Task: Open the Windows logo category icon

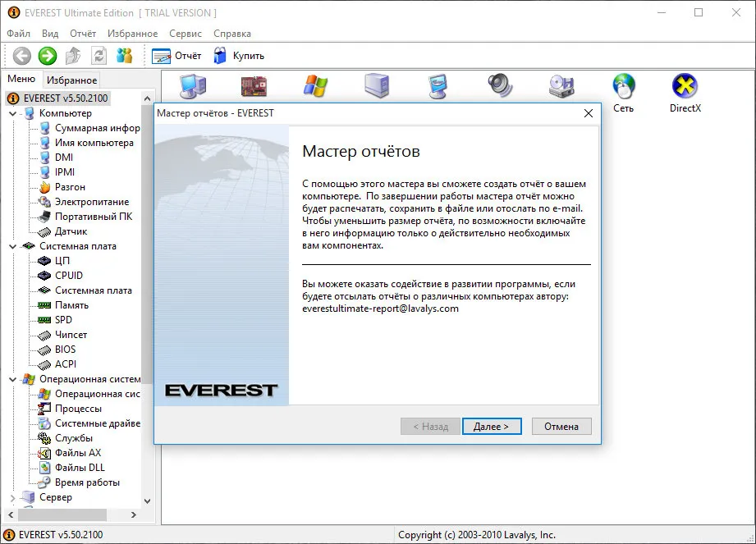Action: click(315, 87)
